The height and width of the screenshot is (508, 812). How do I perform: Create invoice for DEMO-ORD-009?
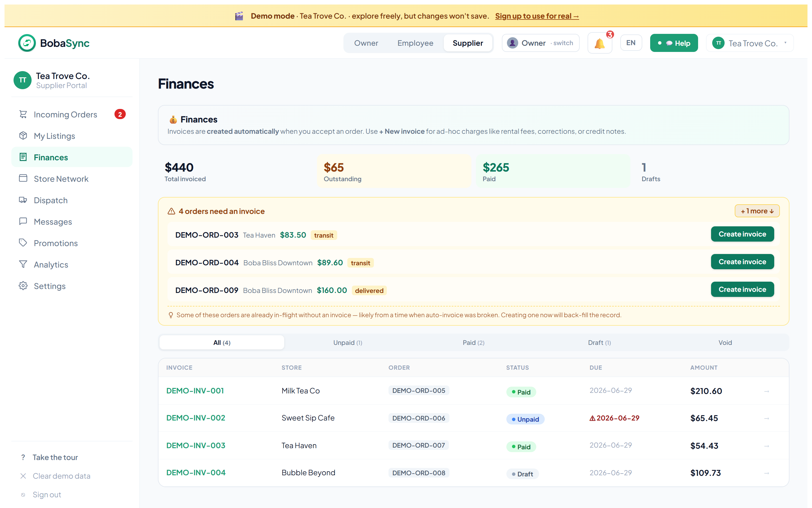click(742, 289)
